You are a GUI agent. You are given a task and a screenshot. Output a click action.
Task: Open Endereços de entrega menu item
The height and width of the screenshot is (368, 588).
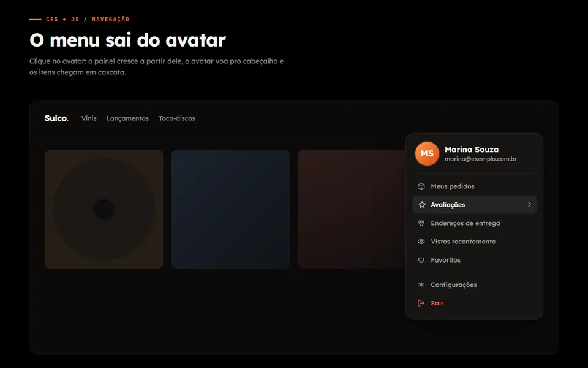point(474,223)
